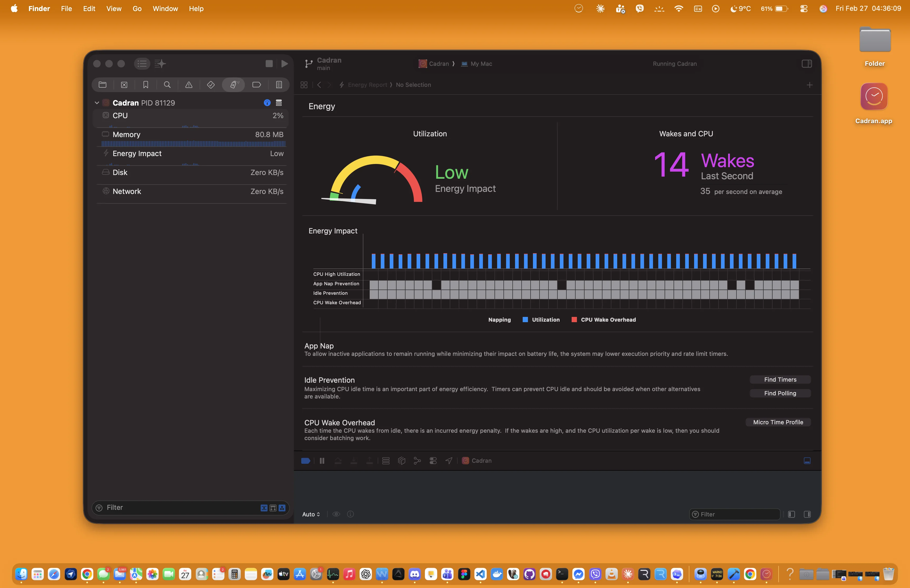Image resolution: width=910 pixels, height=588 pixels.
Task: Click the Find Timers button
Action: point(780,380)
